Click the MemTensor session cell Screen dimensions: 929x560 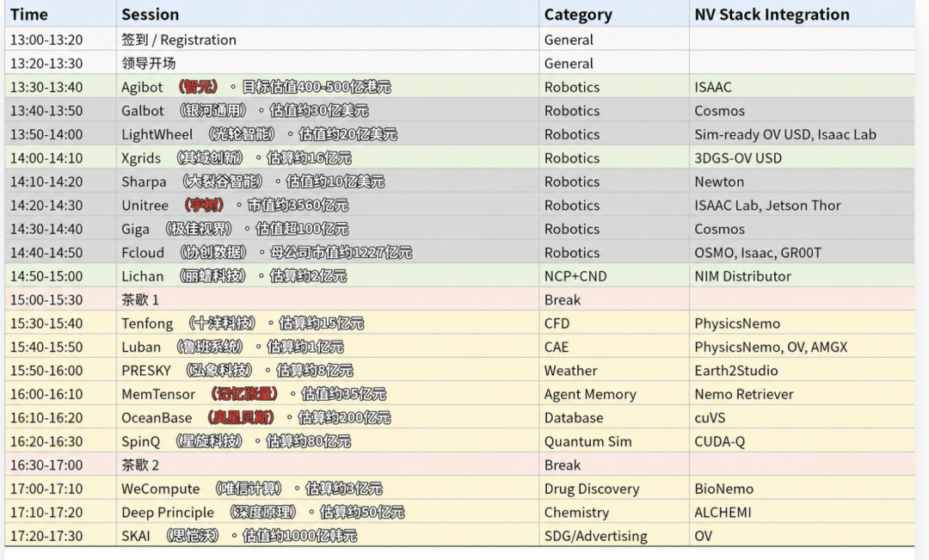pos(328,393)
